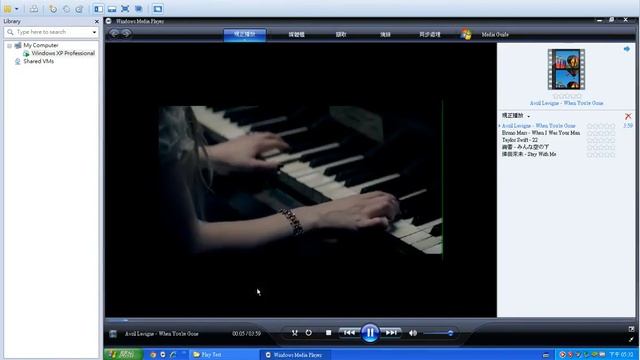Image resolution: width=640 pixels, height=360 pixels.
Task: Select Taylor Swift - 22 in playlist
Action: (x=520, y=140)
